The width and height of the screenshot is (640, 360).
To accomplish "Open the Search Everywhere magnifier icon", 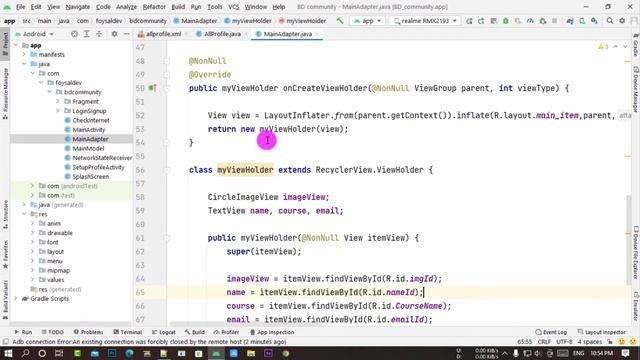I will [x=610, y=20].
